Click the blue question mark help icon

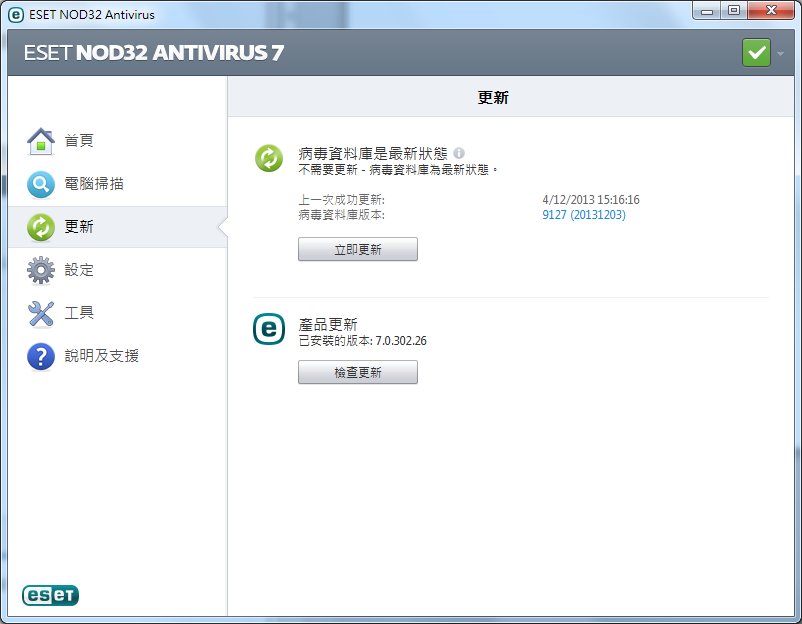point(41,356)
